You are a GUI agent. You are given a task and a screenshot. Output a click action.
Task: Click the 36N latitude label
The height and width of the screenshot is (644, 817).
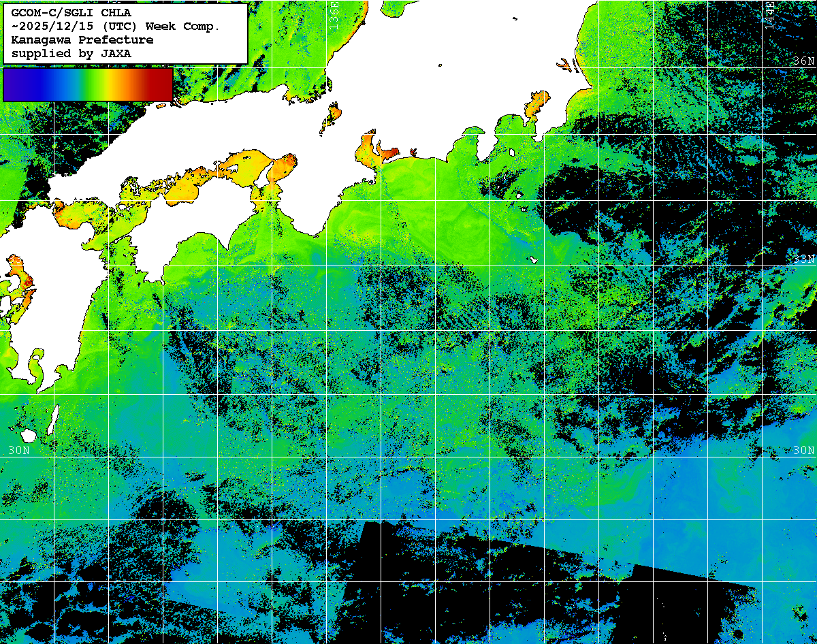click(x=803, y=61)
